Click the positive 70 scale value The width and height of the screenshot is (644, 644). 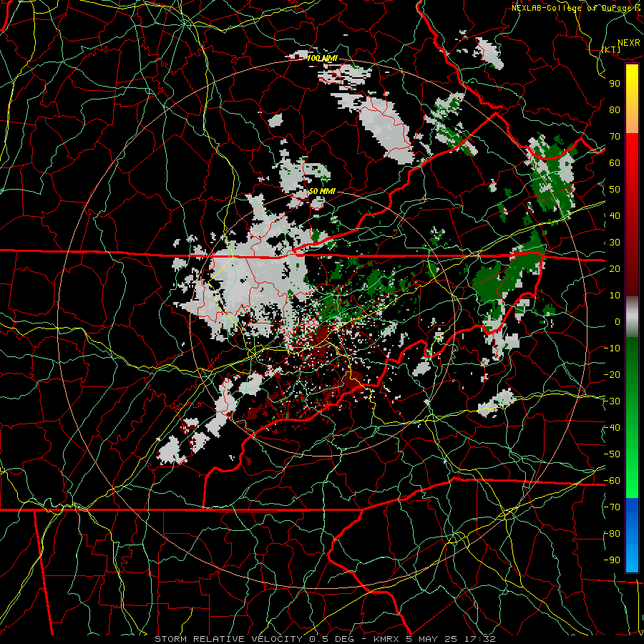tap(615, 137)
